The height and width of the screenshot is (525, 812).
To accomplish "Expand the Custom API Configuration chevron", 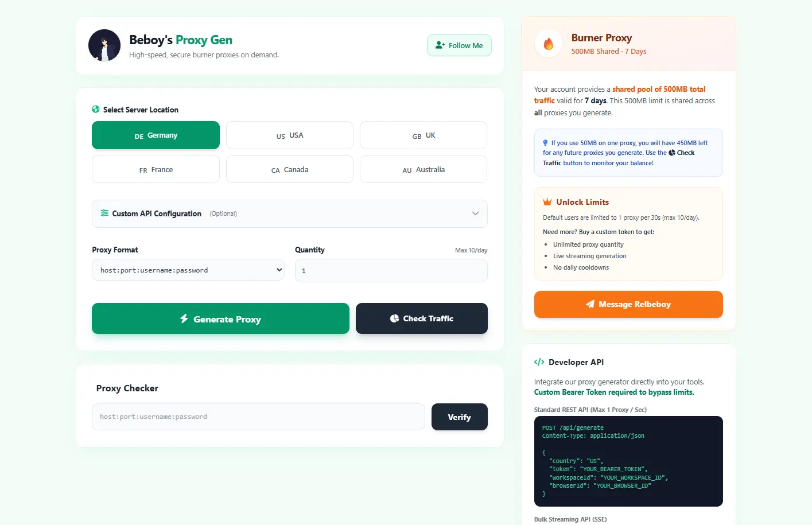I will pyautogui.click(x=475, y=213).
